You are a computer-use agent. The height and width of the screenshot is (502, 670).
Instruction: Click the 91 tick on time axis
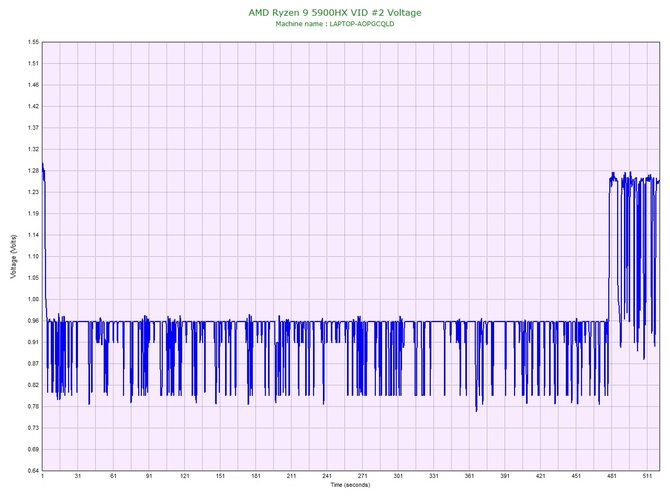point(149,476)
